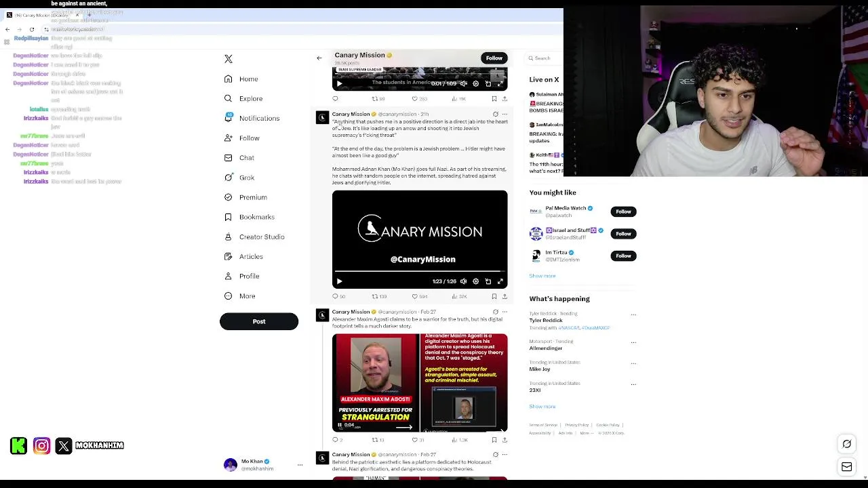Bookmark the top video post

click(x=494, y=99)
